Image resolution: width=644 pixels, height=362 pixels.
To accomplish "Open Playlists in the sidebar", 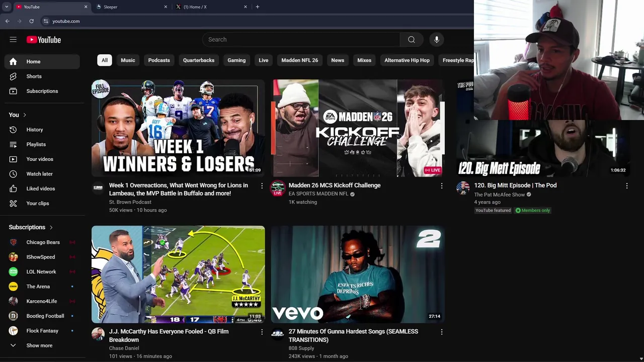I will [42, 144].
